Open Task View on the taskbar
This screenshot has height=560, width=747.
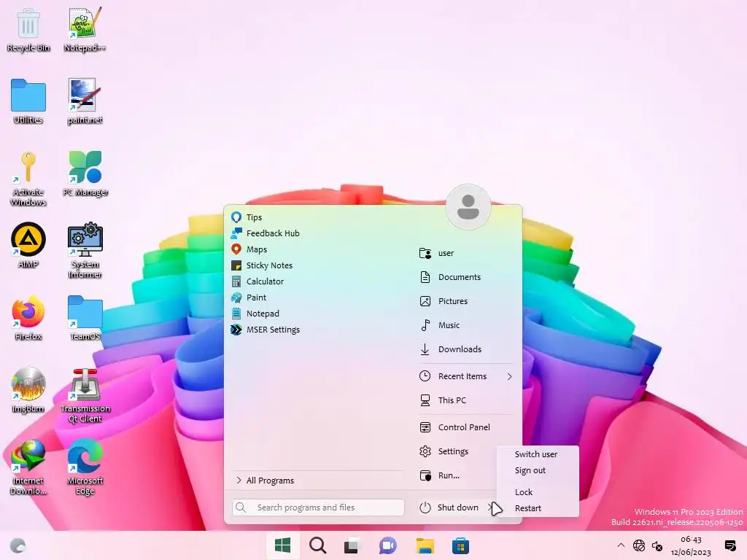[352, 545]
